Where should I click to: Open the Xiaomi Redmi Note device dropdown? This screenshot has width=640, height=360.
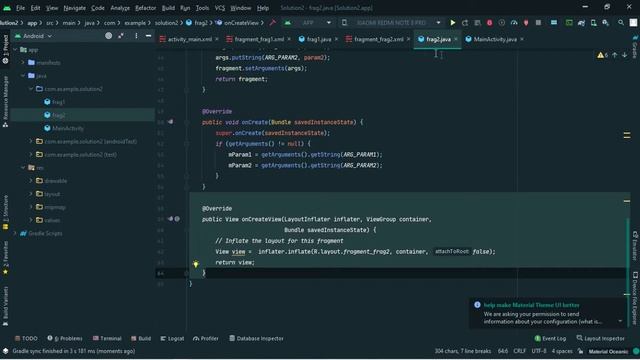[x=391, y=23]
